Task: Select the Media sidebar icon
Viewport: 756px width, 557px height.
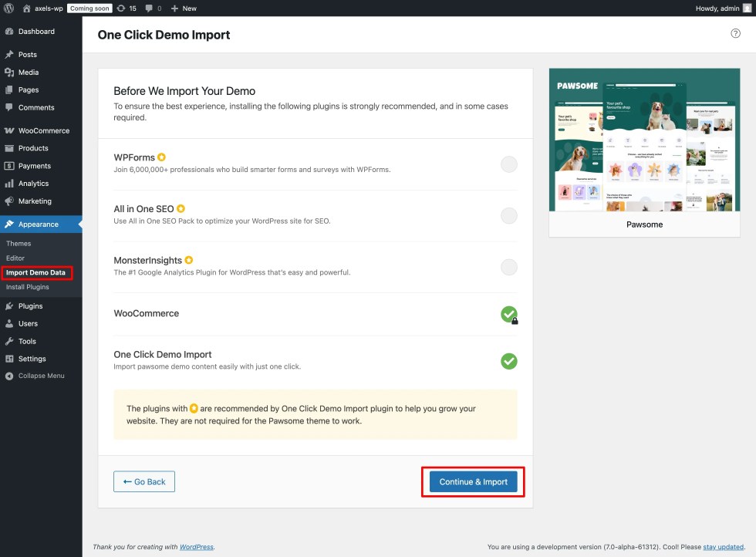Action: pyautogui.click(x=11, y=73)
